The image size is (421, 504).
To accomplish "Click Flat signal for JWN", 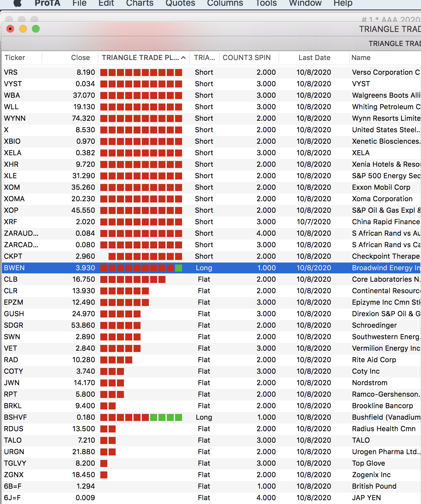I will coord(204,383).
